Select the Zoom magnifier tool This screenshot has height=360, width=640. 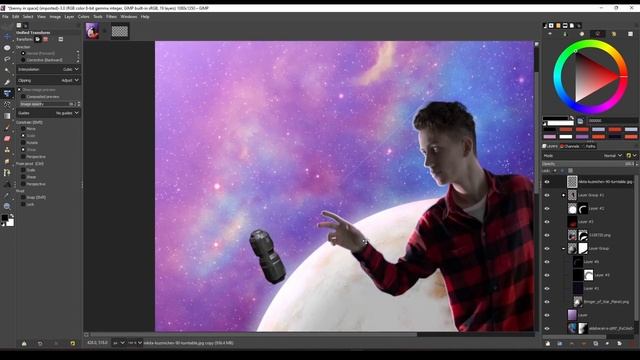(x=7, y=207)
